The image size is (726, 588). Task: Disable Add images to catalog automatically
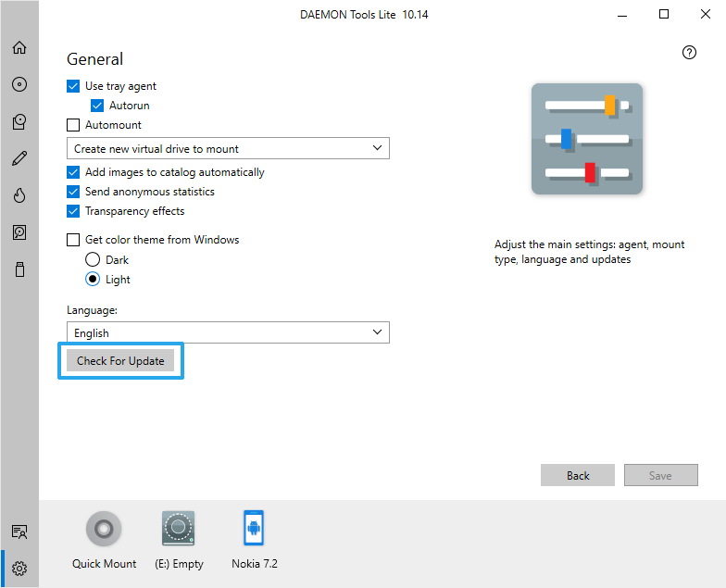pos(73,172)
